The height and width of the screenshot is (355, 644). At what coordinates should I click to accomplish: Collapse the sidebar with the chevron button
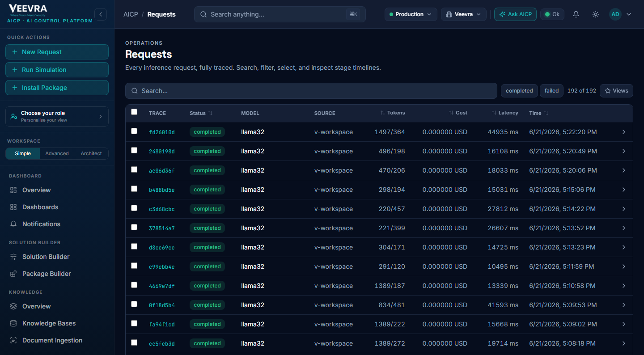point(101,14)
